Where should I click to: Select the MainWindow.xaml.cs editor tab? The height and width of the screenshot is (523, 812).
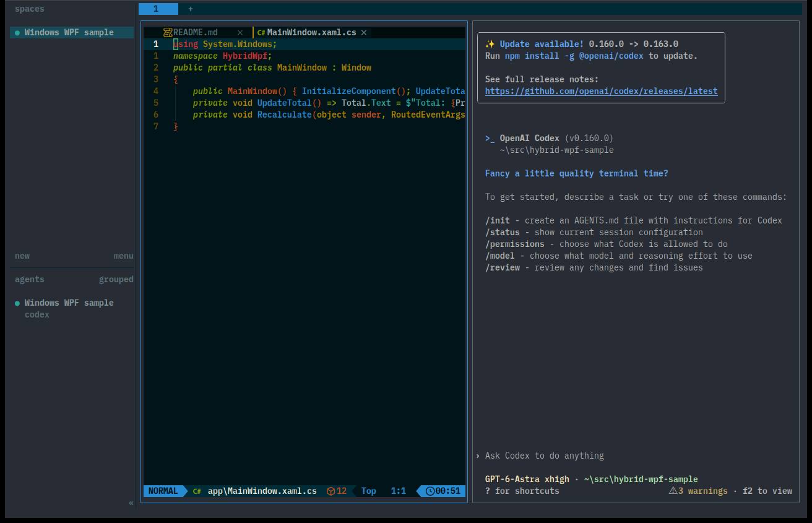pos(311,32)
